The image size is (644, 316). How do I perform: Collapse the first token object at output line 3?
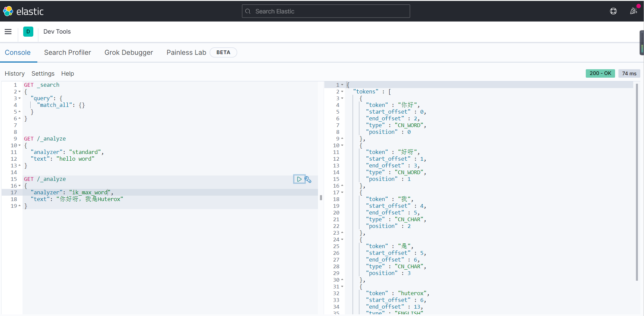342,98
